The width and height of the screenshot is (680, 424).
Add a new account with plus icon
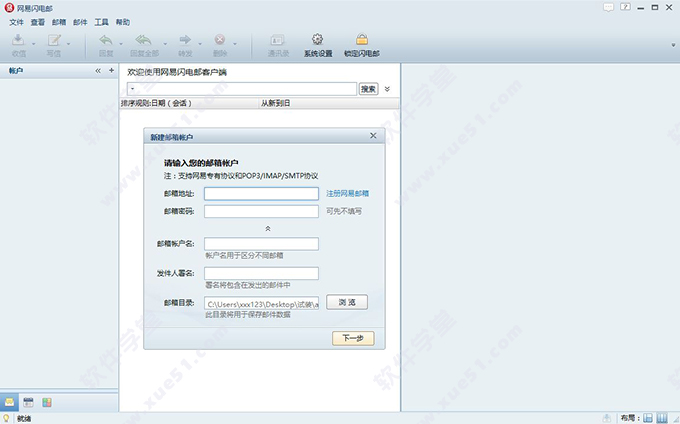pyautogui.click(x=111, y=70)
